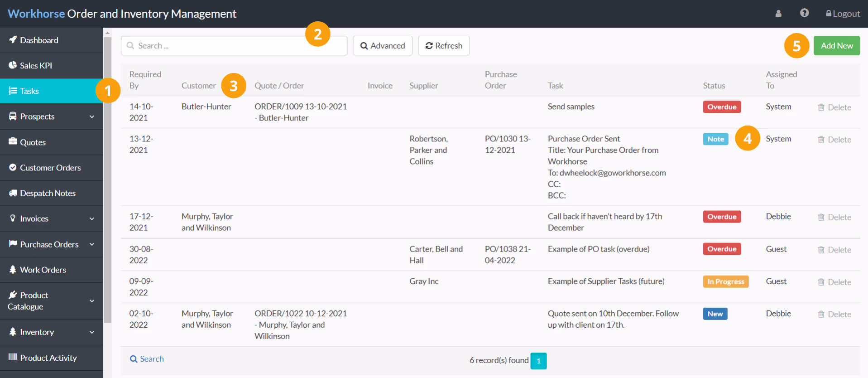
Task: Expand the Inventory submenu chevron
Action: [x=92, y=332]
